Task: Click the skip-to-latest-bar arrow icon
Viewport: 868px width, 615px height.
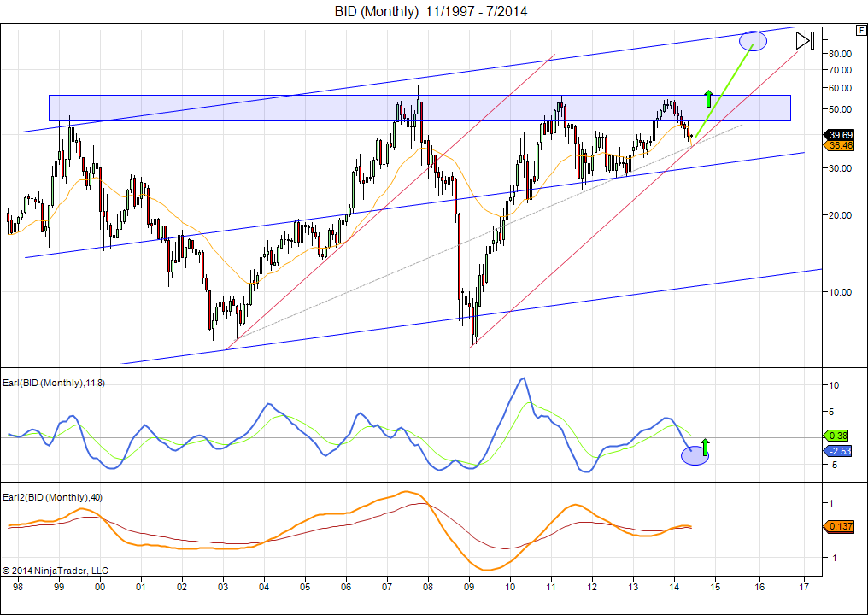Action: pyautogui.click(x=805, y=40)
